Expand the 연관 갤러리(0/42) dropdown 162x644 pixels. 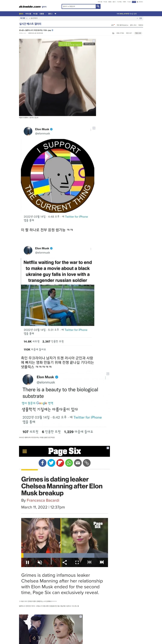pyautogui.click(x=122, y=25)
